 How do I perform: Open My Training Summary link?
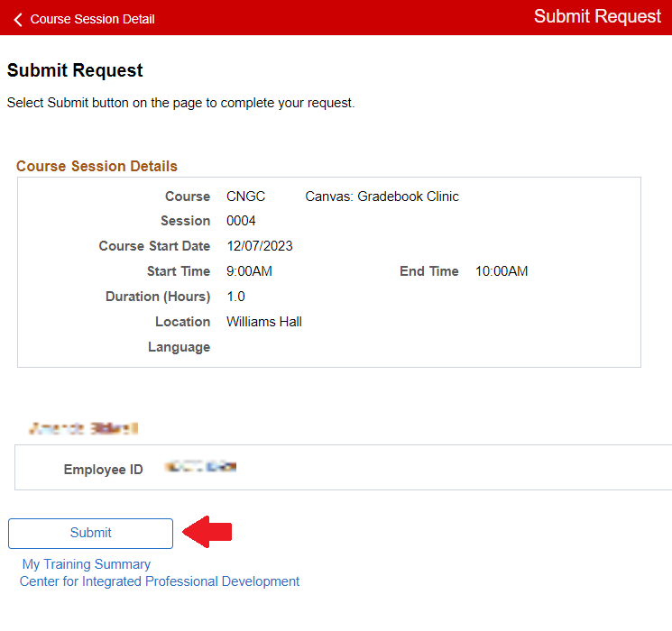[x=87, y=564]
